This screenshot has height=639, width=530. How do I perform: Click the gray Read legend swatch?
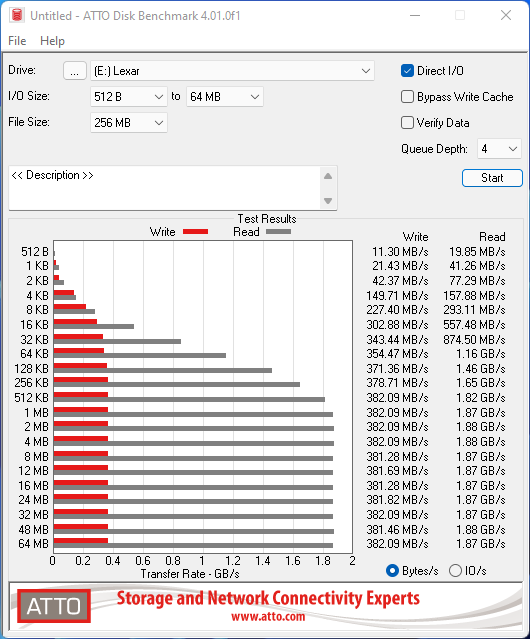pyautogui.click(x=279, y=232)
